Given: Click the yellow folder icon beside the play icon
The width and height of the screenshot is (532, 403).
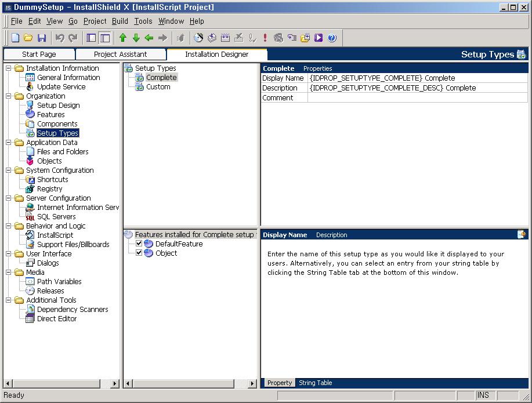Looking at the screenshot, I should click(x=305, y=38).
